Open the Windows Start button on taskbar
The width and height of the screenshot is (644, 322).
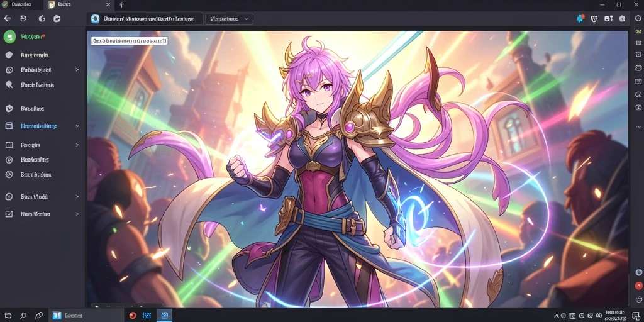click(8, 316)
